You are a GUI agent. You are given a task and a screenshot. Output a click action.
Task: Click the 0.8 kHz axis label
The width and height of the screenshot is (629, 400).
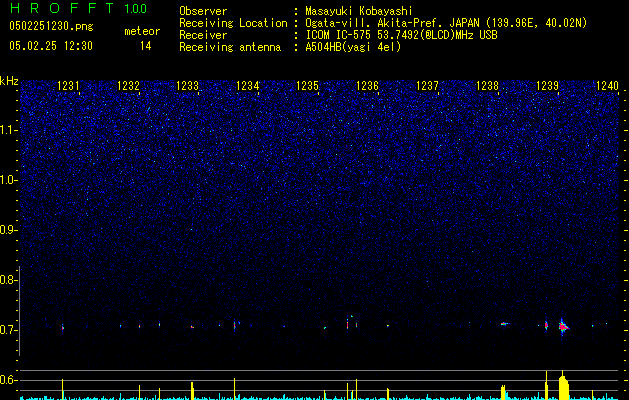[x=9, y=280]
